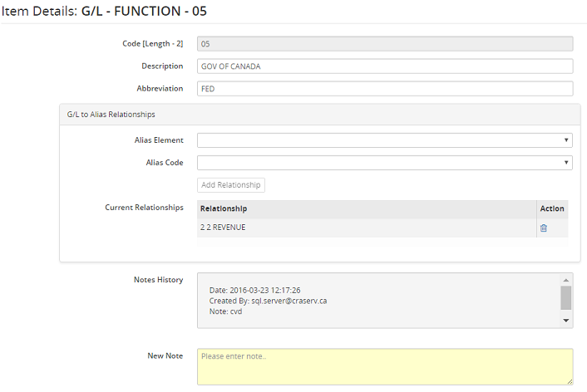The height and width of the screenshot is (392, 587).
Task: Delete the 2 2 REVENUE relationship
Action: [x=544, y=228]
